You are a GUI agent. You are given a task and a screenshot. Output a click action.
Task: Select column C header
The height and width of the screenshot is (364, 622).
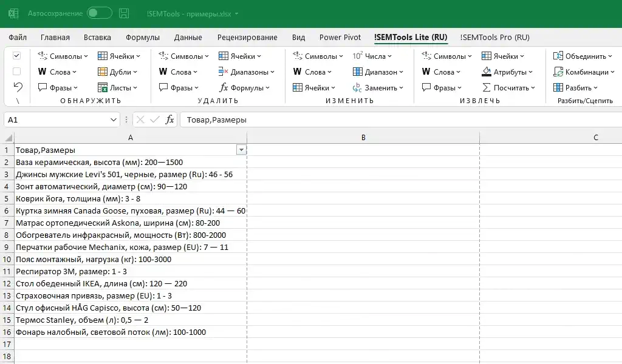tap(550, 138)
